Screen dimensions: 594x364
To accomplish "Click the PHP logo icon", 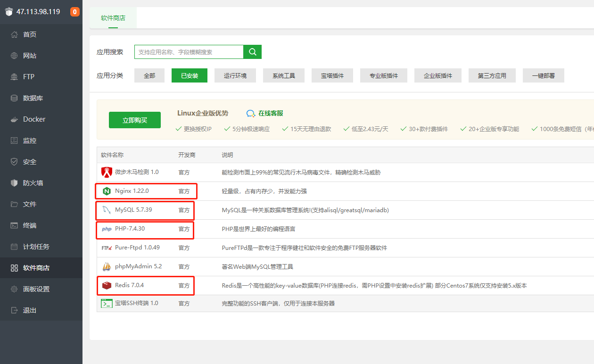I will (x=107, y=229).
